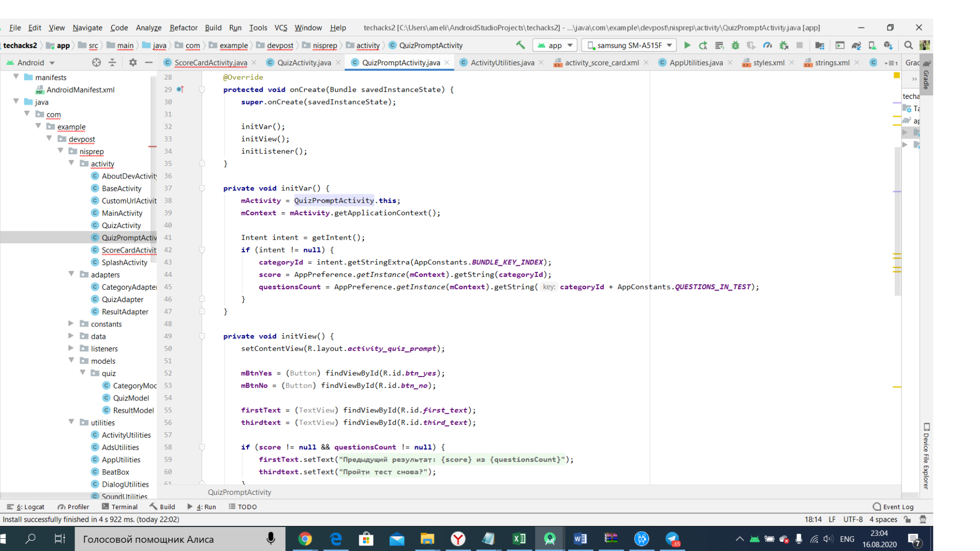Collapse the initVar method fold marker

click(202, 188)
